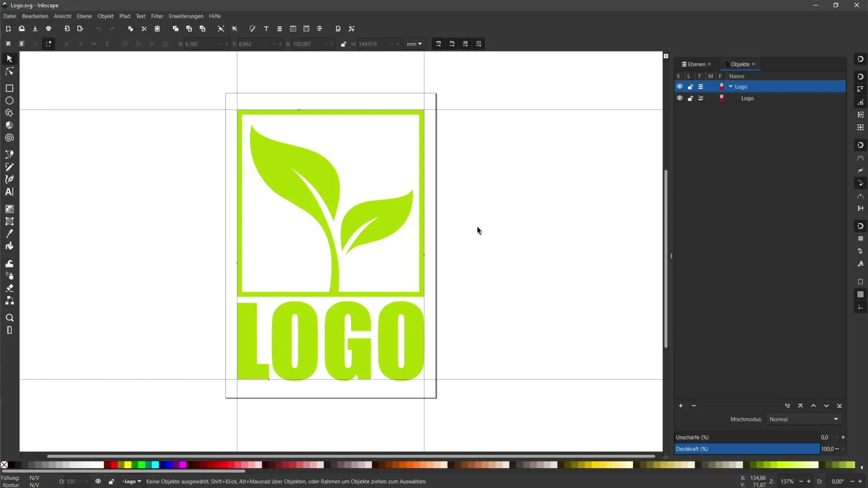Select the Rectangle tool

(9, 88)
